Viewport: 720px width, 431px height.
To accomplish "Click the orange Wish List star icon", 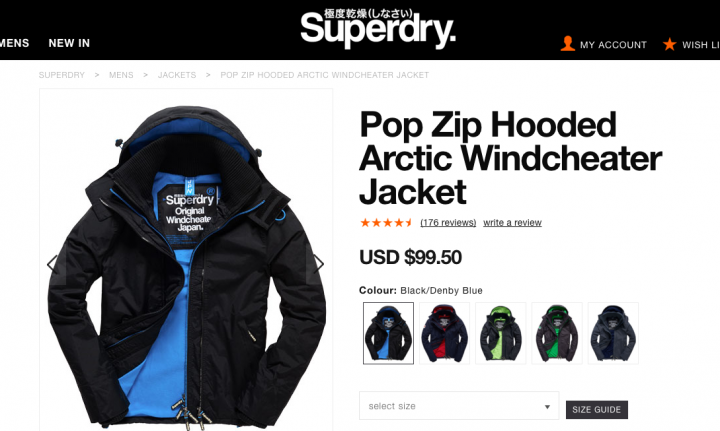I will point(669,44).
